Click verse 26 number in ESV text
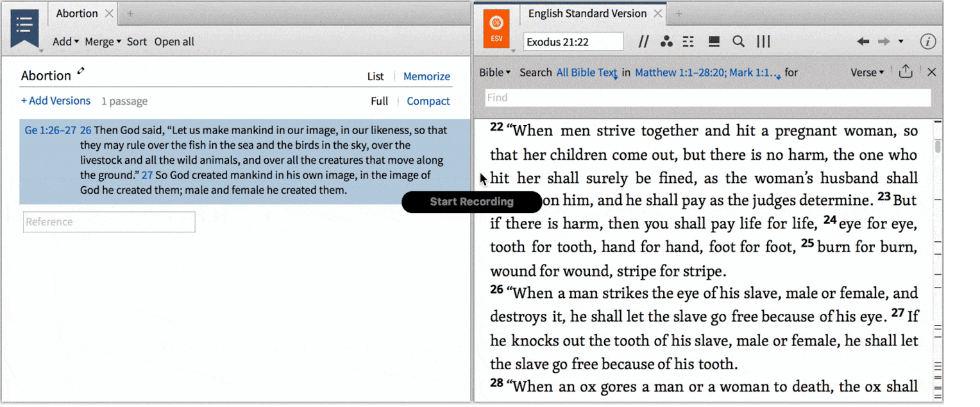Image resolution: width=980 pixels, height=407 pixels. 496,289
